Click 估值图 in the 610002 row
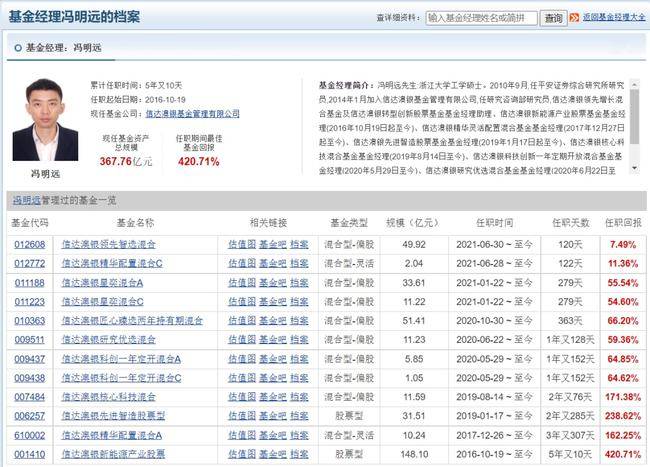 coord(242,436)
